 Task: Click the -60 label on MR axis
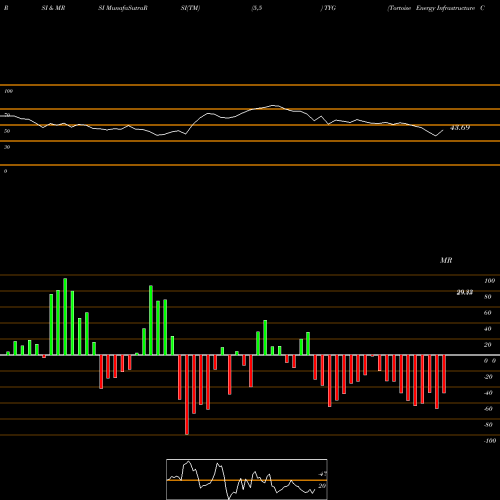(488, 409)
